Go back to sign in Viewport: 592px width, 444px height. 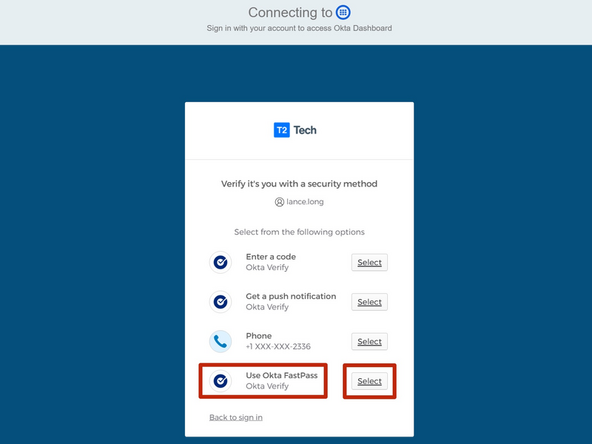[x=236, y=418]
